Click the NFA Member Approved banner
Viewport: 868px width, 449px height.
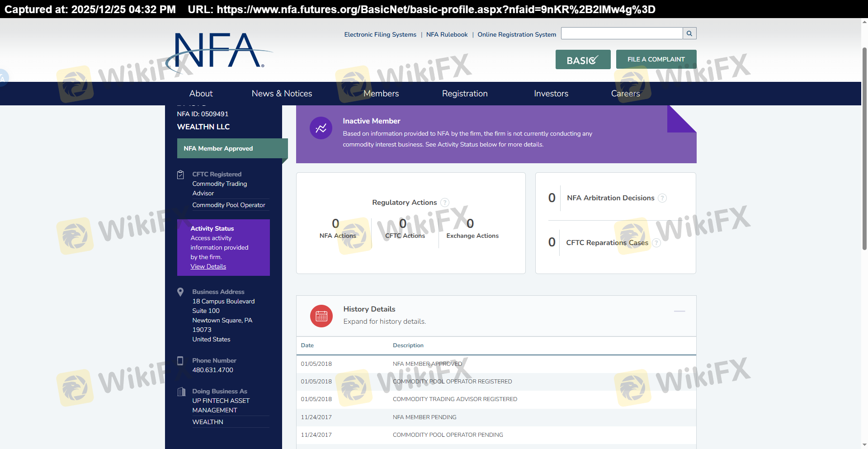coord(232,148)
